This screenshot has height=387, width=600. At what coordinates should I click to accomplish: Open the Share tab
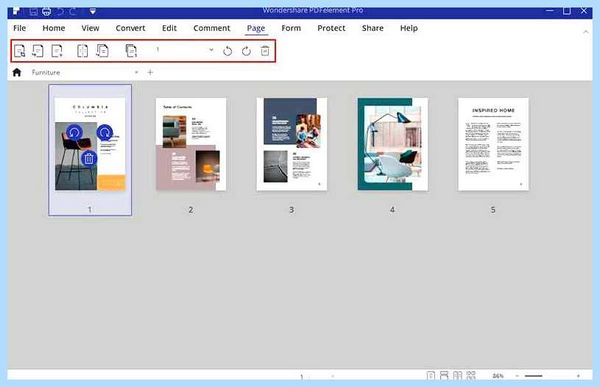373,28
